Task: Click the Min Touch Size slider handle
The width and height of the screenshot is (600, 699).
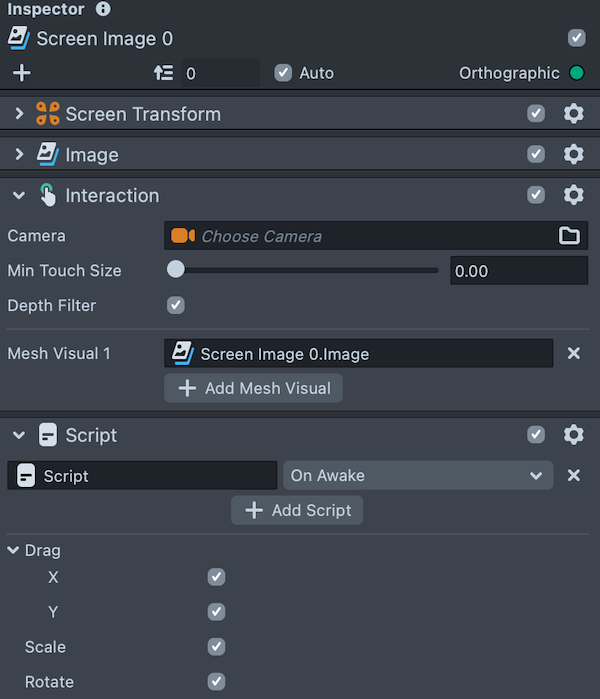Action: click(x=176, y=269)
